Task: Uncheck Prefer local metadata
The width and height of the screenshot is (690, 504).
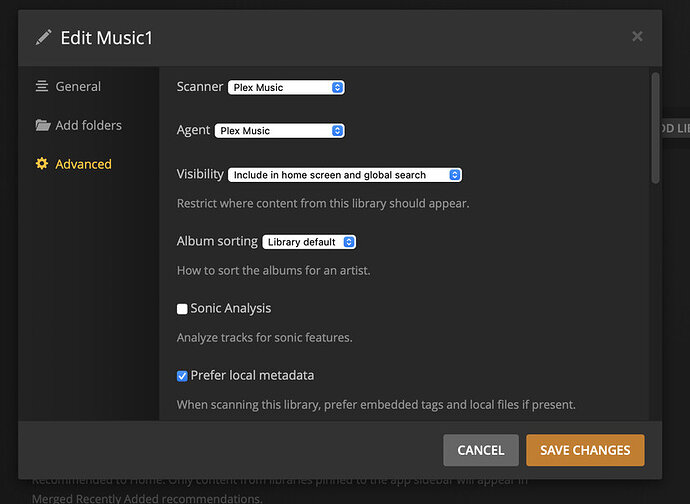Action: coord(182,376)
